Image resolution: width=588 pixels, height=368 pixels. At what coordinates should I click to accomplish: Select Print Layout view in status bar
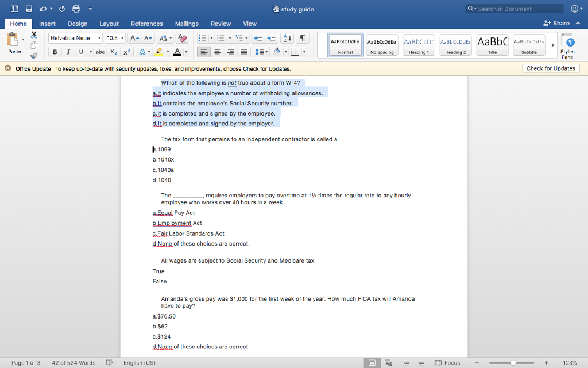point(372,363)
